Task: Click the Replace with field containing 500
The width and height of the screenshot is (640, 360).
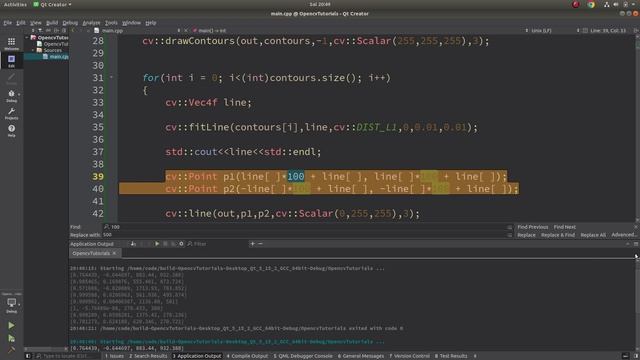Action: 304,235
